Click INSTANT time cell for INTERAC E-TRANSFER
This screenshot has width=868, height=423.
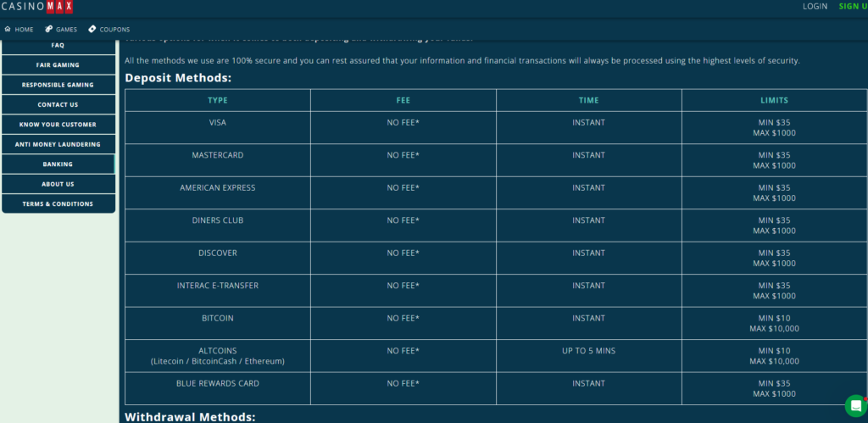(589, 292)
